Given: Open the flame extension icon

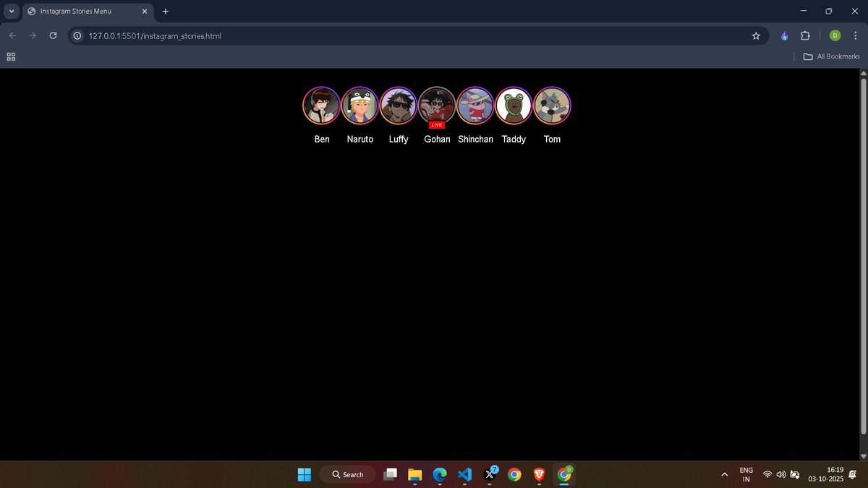Looking at the screenshot, I should click(784, 35).
